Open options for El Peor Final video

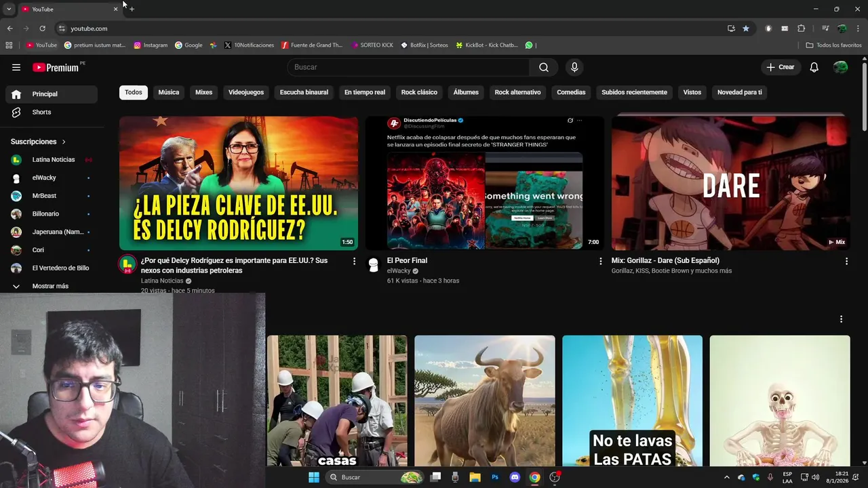(600, 261)
